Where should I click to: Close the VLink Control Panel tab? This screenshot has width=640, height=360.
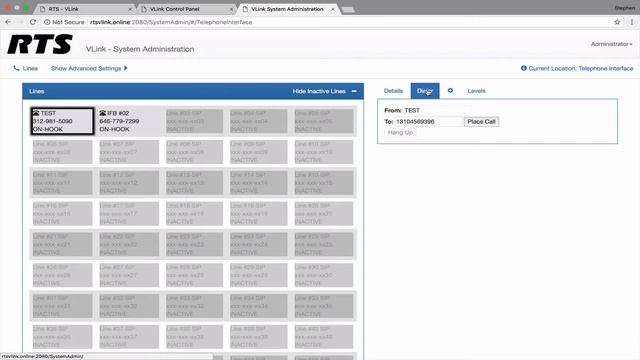pyautogui.click(x=231, y=9)
